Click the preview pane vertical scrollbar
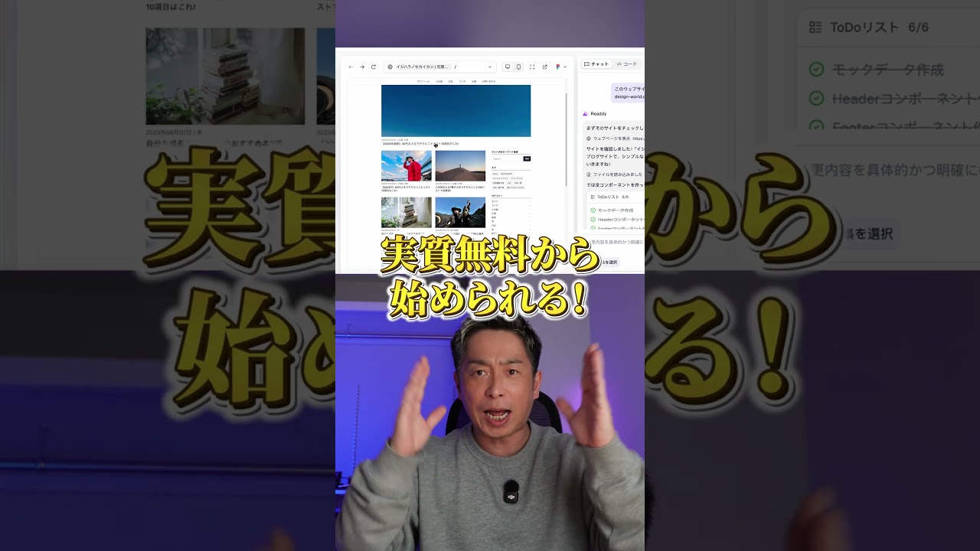This screenshot has width=980, height=551. point(566,139)
